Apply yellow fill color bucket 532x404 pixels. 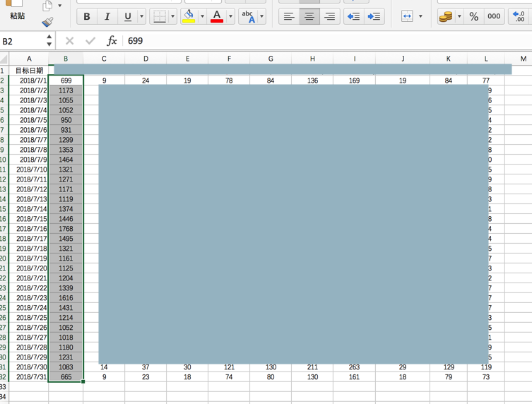pyautogui.click(x=189, y=16)
